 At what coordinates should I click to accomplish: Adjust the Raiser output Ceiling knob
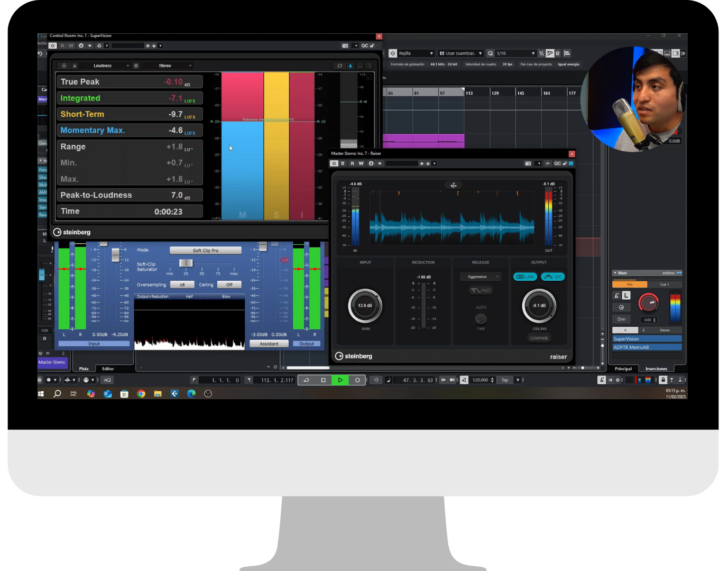pyautogui.click(x=539, y=306)
